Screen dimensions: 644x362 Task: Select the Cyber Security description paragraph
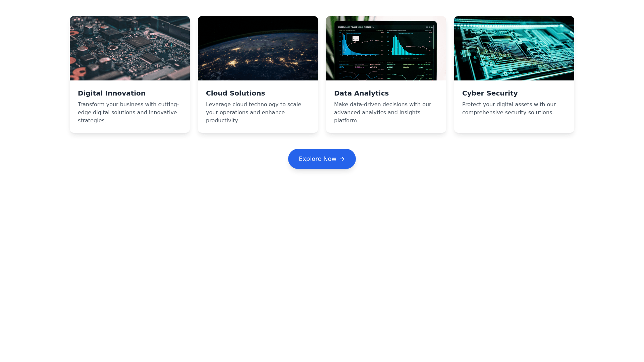click(x=509, y=109)
